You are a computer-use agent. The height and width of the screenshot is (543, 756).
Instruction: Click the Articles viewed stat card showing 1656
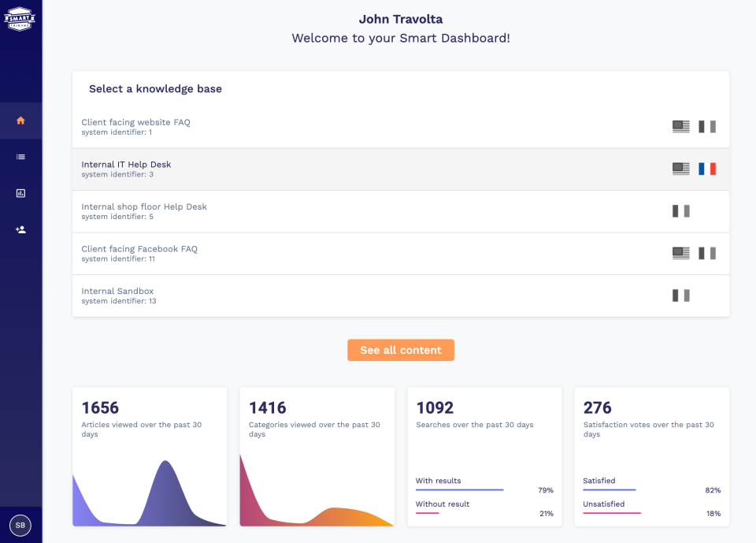click(150, 457)
